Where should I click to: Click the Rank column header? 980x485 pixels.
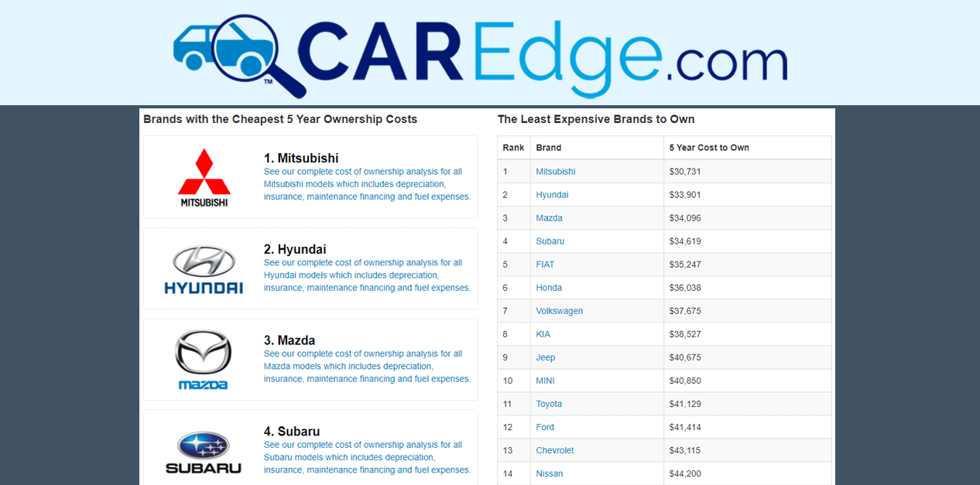(x=513, y=147)
